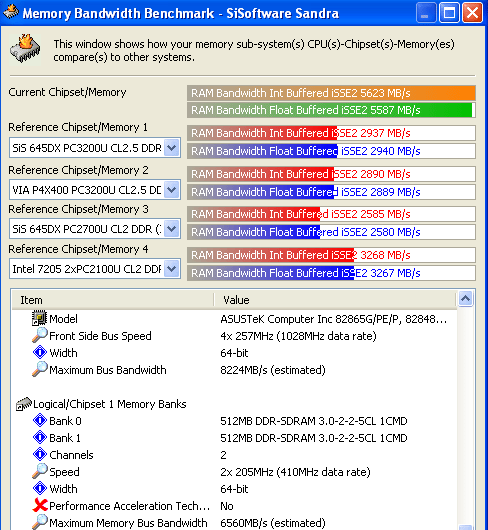Viewport: 488px width, 530px height.
Task: Click the ASUSTeK Computer Inc model value
Action: tap(333, 319)
